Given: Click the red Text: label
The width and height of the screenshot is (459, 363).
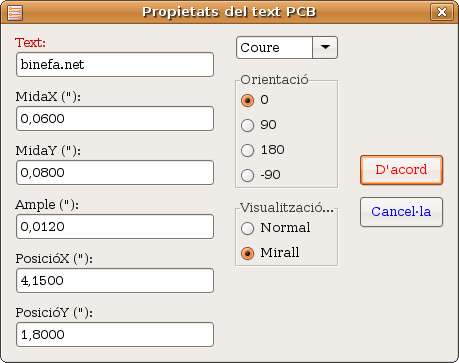Looking at the screenshot, I should pyautogui.click(x=30, y=43).
